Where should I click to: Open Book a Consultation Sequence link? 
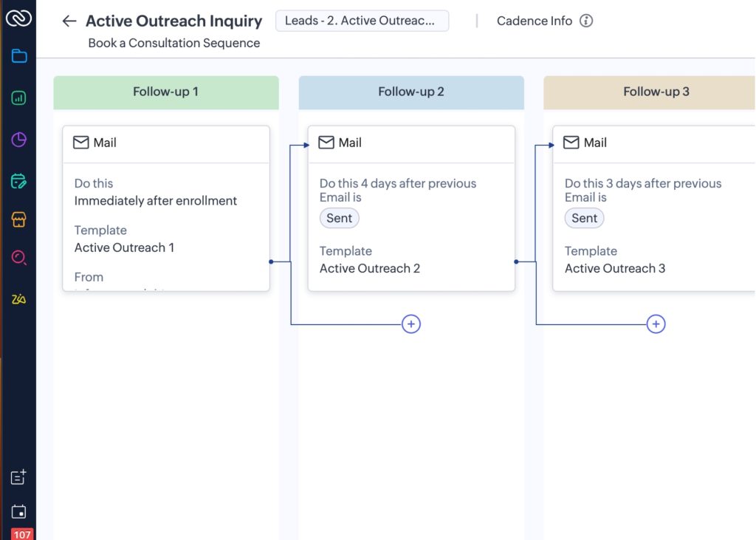pyautogui.click(x=174, y=43)
